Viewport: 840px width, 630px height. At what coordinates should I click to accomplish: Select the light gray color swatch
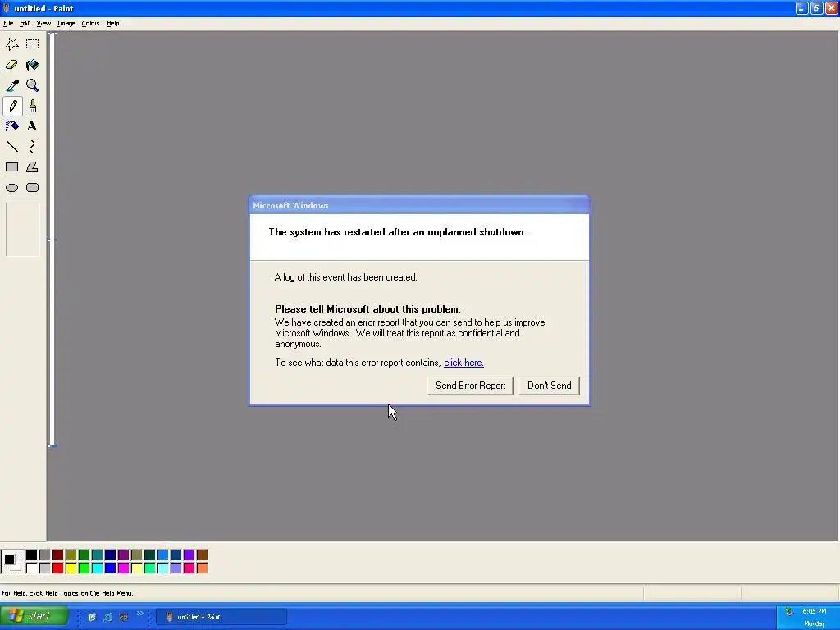pyautogui.click(x=44, y=568)
